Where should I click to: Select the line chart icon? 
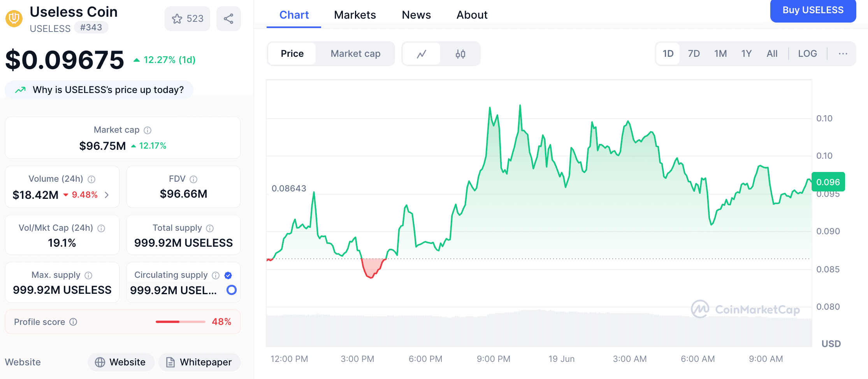tap(422, 54)
